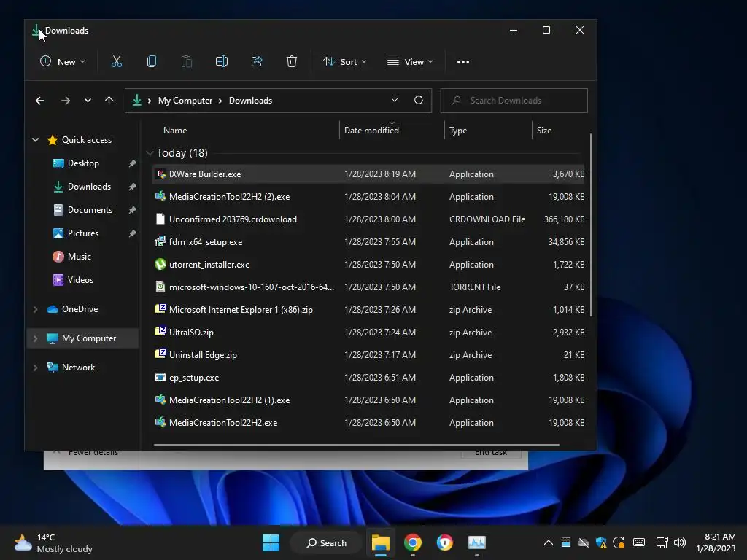Expand the Network tree node
747x560 pixels.
pos(35,367)
